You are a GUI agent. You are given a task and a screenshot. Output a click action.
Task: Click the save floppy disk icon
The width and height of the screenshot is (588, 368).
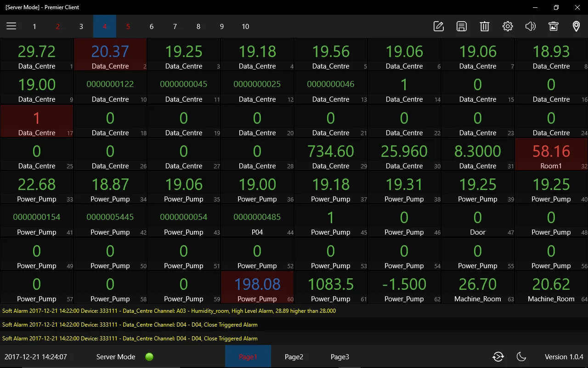[462, 26]
